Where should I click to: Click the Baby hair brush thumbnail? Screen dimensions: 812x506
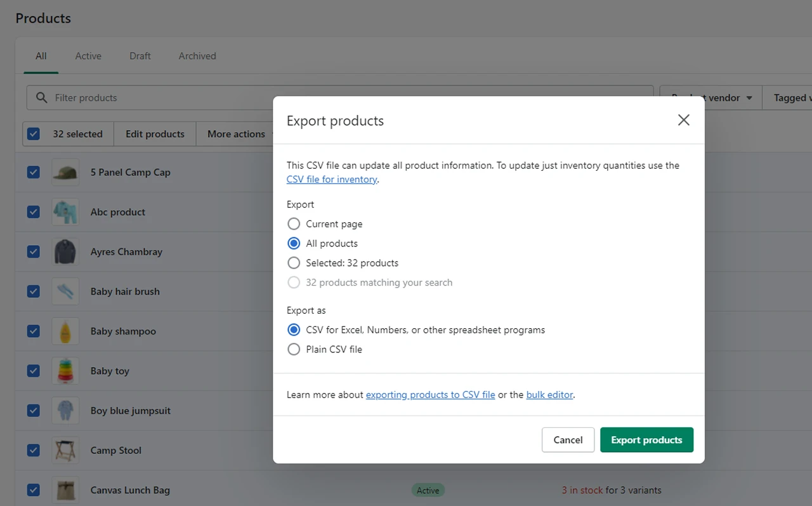(65, 291)
